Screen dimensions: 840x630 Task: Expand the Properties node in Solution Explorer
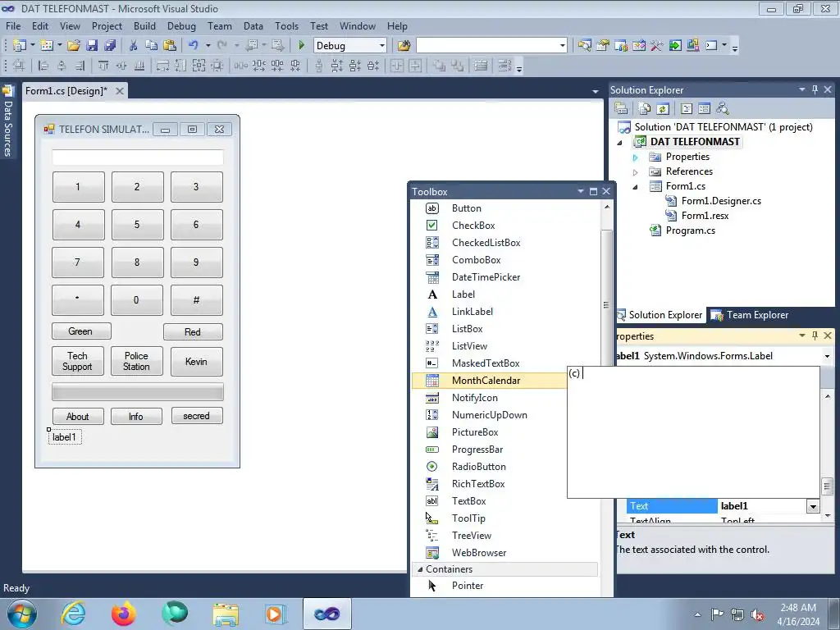pyautogui.click(x=636, y=157)
